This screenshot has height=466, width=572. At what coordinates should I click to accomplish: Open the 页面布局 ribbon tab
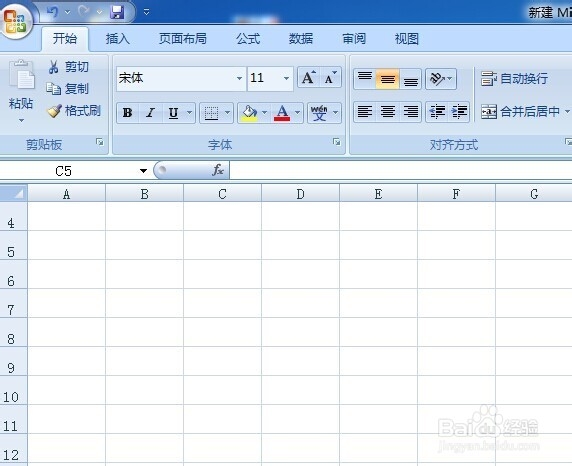click(183, 38)
